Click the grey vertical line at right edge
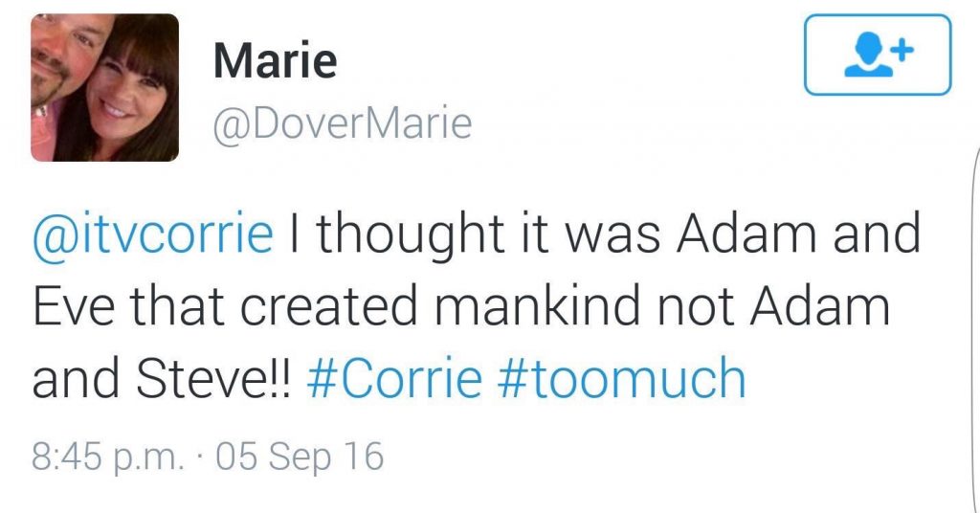This screenshot has height=513, width=980. (x=975, y=335)
